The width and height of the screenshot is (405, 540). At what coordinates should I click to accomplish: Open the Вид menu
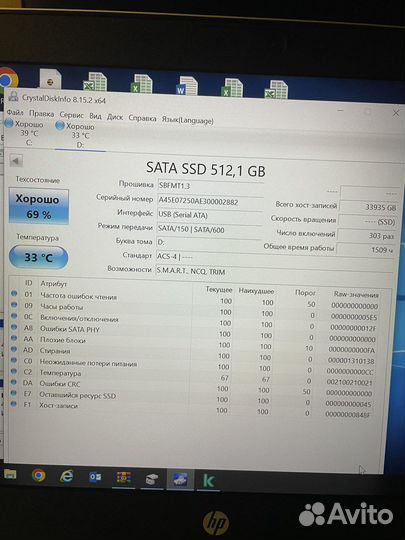[95, 116]
